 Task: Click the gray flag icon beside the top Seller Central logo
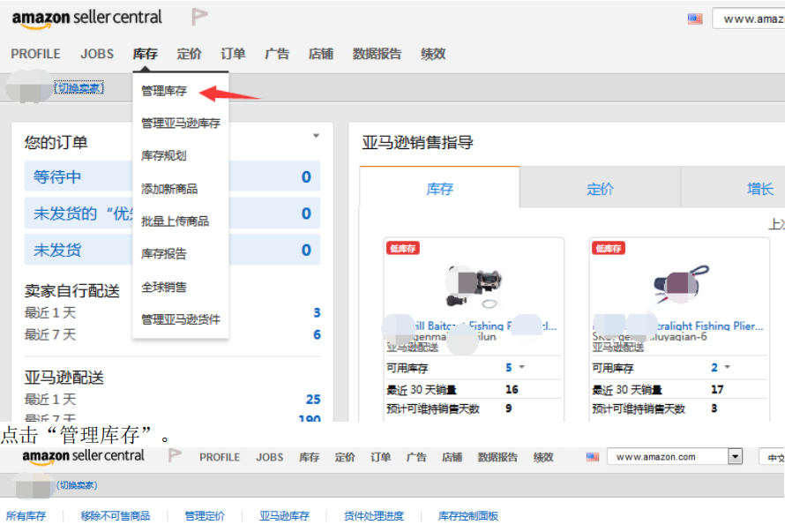[x=200, y=17]
